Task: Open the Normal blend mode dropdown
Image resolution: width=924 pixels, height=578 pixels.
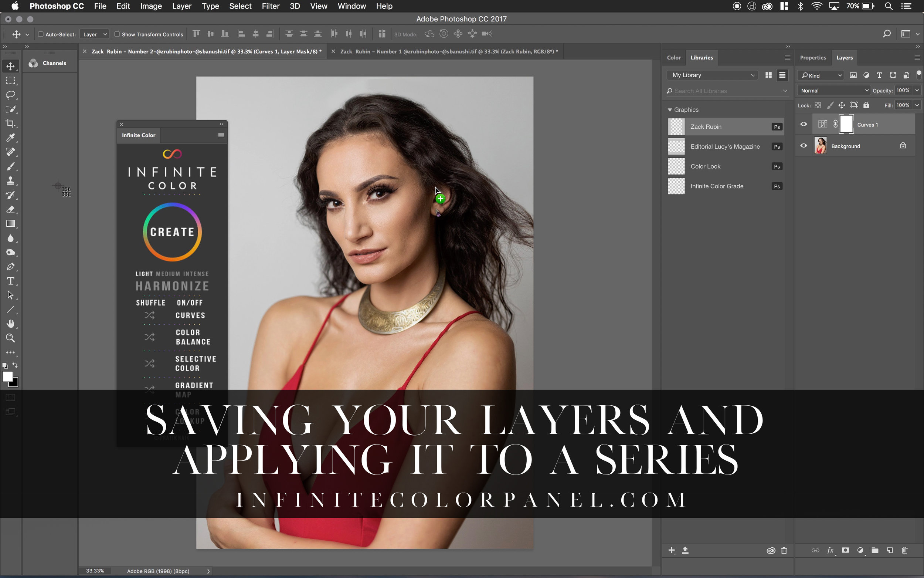Action: (x=834, y=91)
